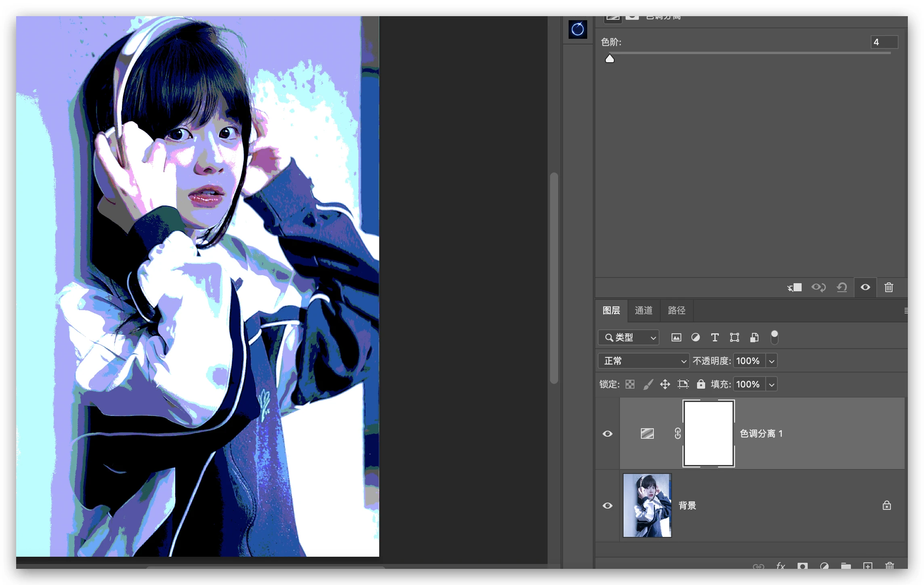924x585 pixels.
Task: Open the 类型 filter type dropdown
Action: pos(628,337)
